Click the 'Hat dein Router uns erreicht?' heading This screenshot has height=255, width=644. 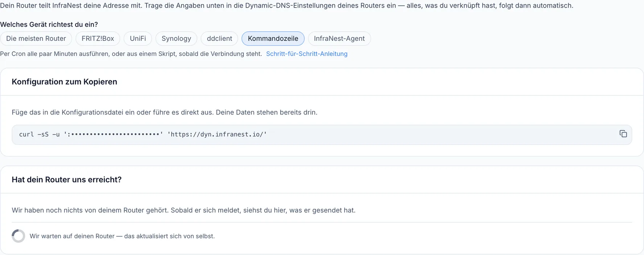(67, 179)
